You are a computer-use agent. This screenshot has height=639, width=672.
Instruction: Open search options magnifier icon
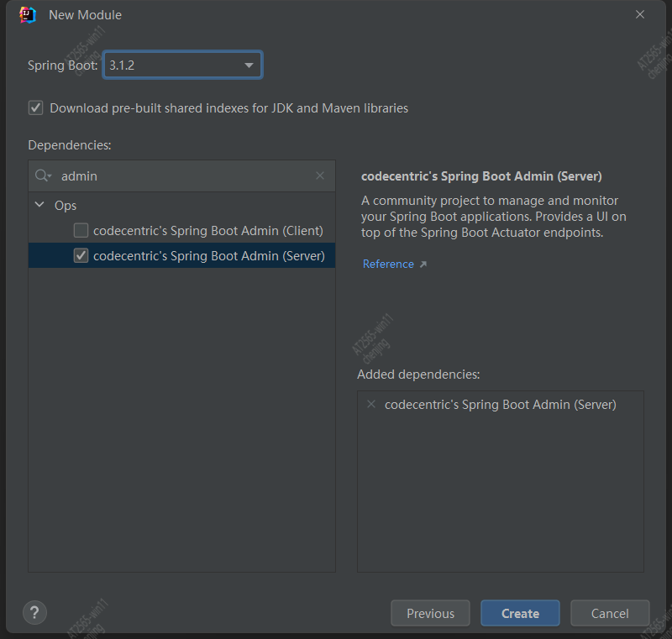(43, 175)
